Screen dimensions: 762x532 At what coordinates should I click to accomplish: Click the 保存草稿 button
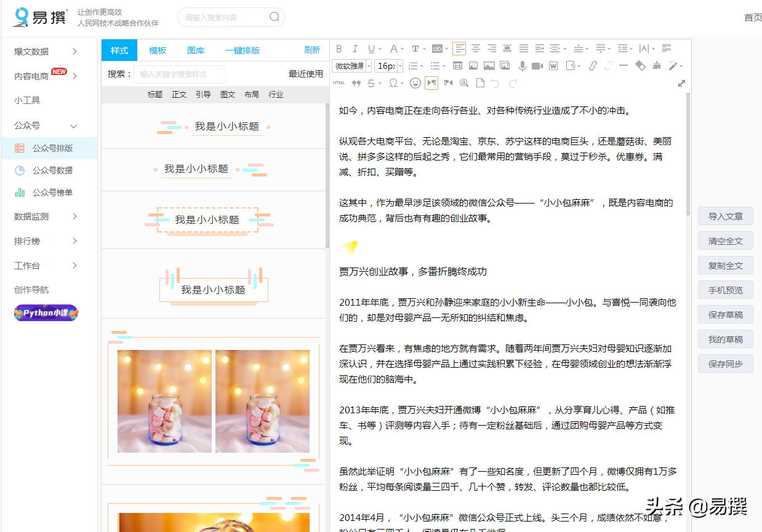point(726,315)
